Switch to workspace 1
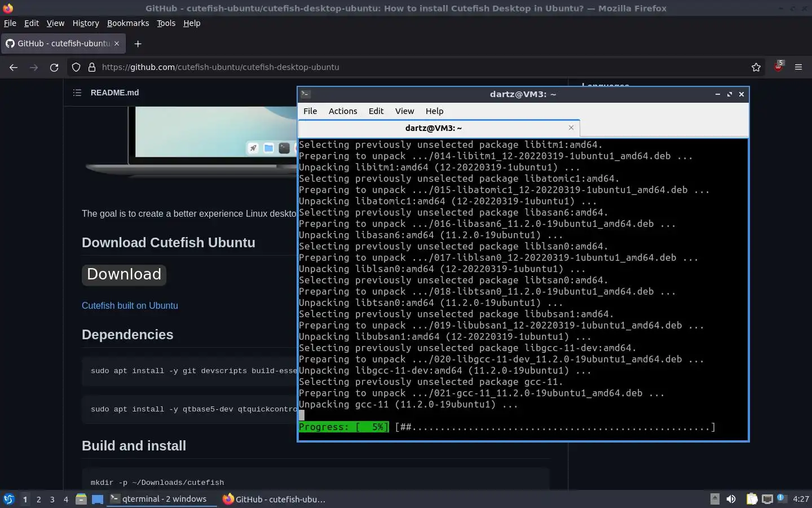 pyautogui.click(x=25, y=499)
